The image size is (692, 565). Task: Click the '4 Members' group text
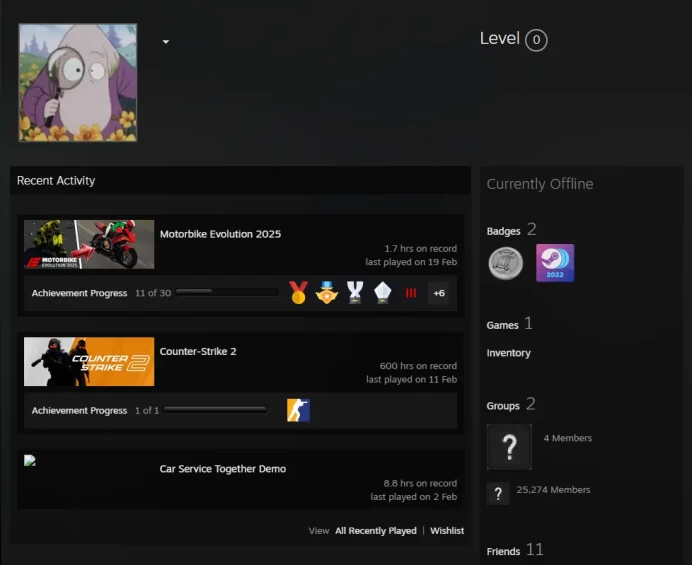(568, 438)
